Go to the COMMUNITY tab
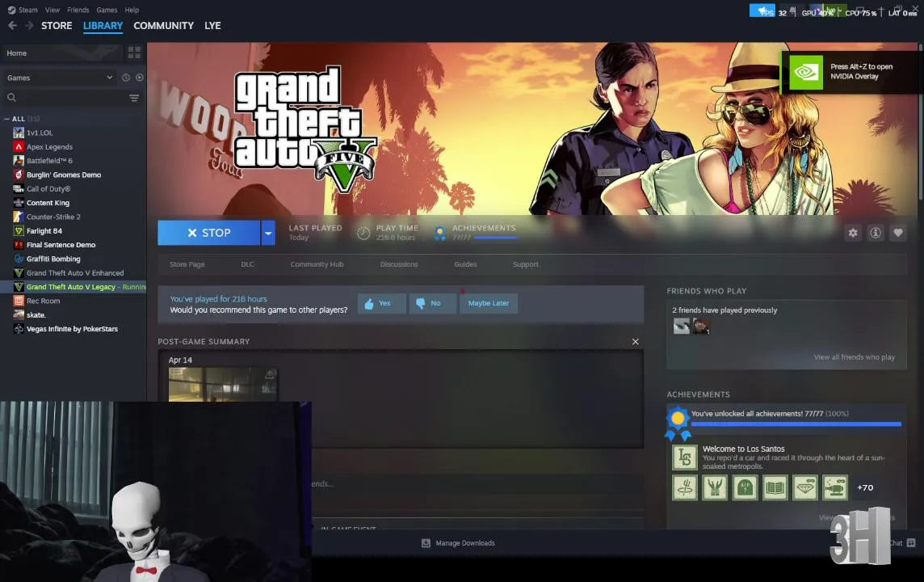This screenshot has height=582, width=924. click(163, 26)
